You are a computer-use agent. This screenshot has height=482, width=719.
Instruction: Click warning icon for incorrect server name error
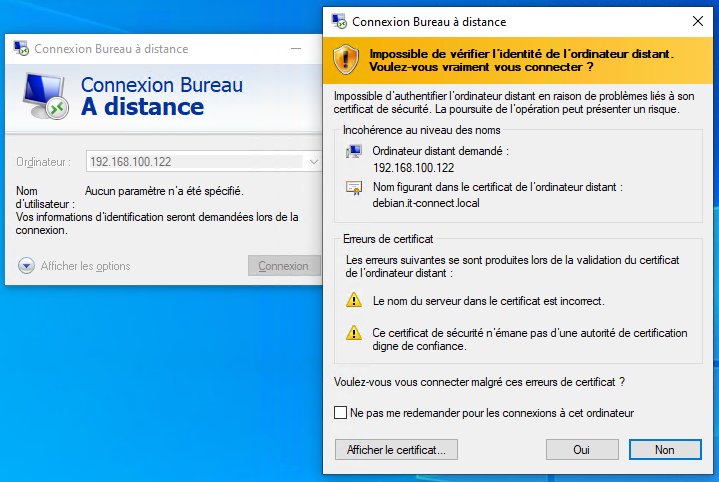tap(353, 300)
